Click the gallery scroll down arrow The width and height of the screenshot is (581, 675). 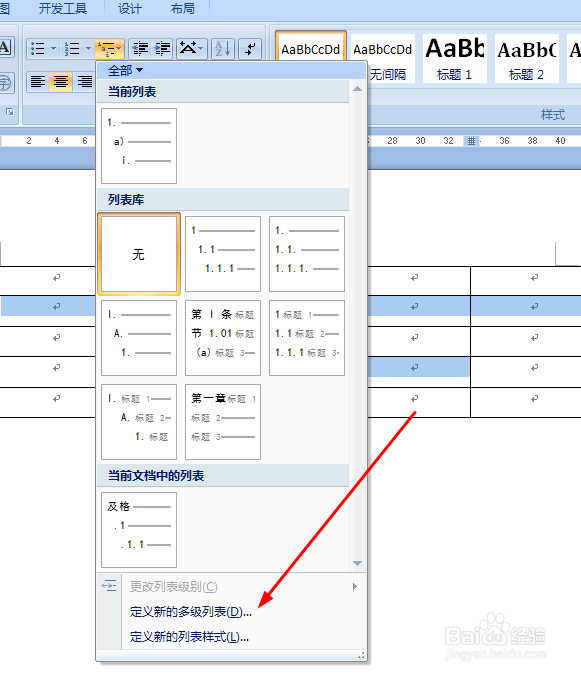[x=357, y=563]
